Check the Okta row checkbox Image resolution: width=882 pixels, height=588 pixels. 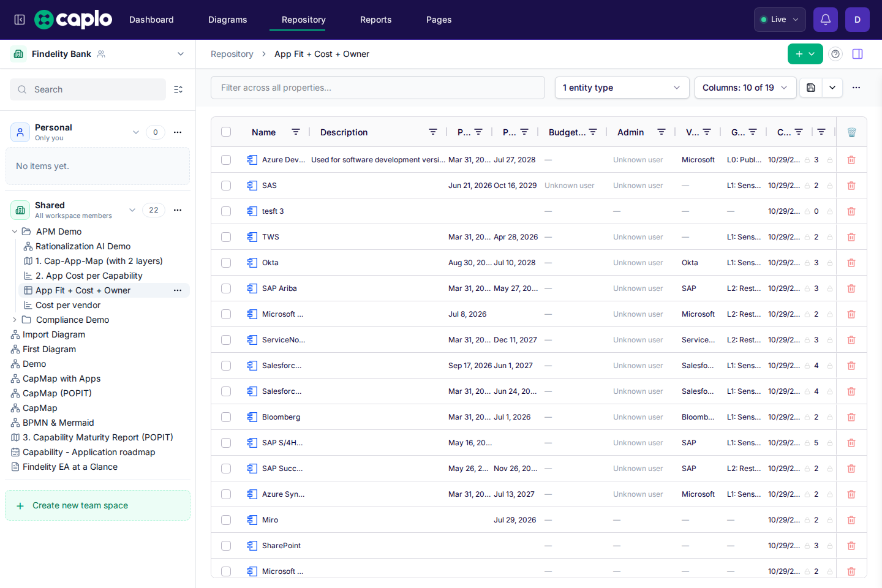226,263
